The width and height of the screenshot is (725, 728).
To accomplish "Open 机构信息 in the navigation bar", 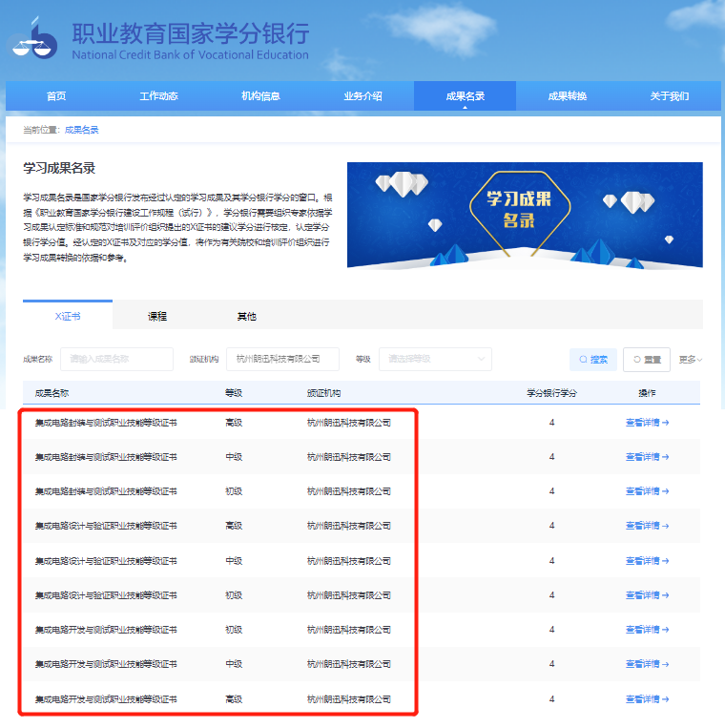I will (260, 96).
